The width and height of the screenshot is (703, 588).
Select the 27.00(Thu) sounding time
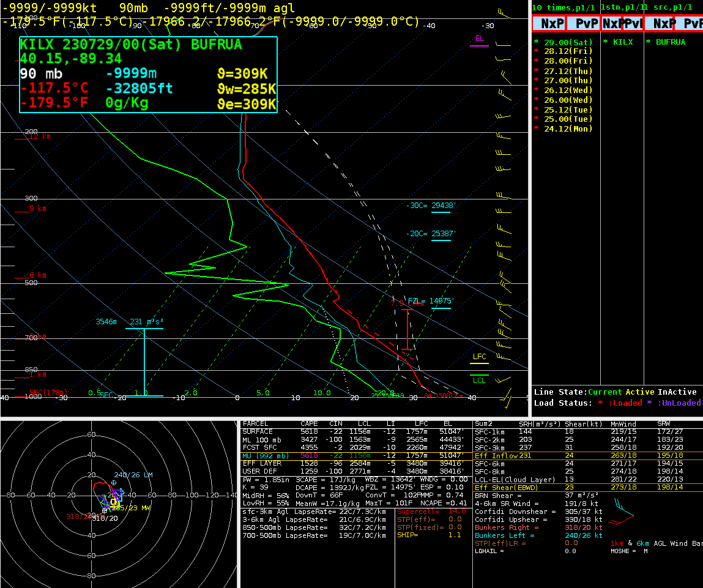tap(568, 80)
